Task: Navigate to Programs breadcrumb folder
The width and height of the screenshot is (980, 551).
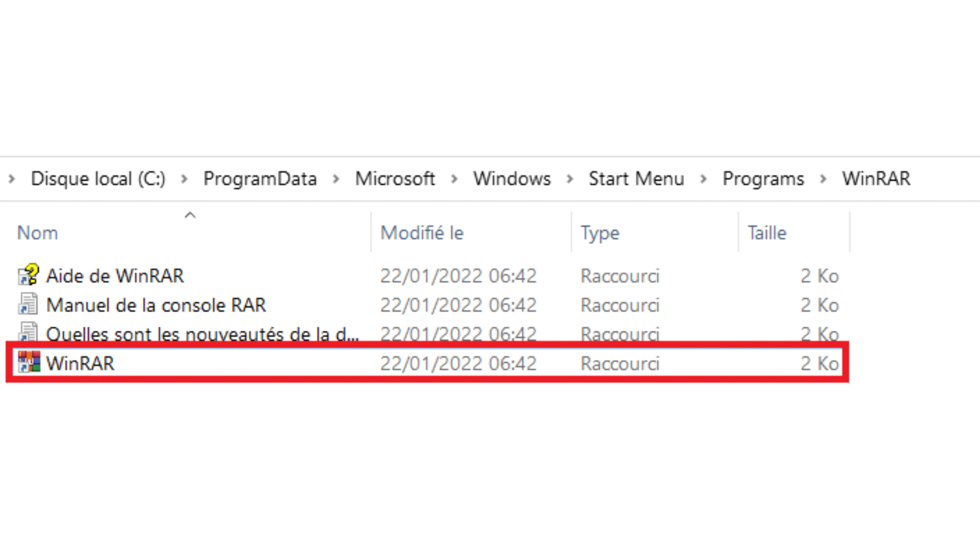Action: coord(763,179)
